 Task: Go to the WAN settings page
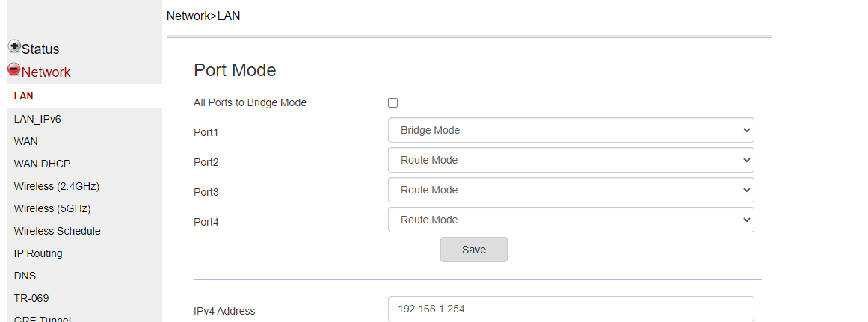[26, 141]
